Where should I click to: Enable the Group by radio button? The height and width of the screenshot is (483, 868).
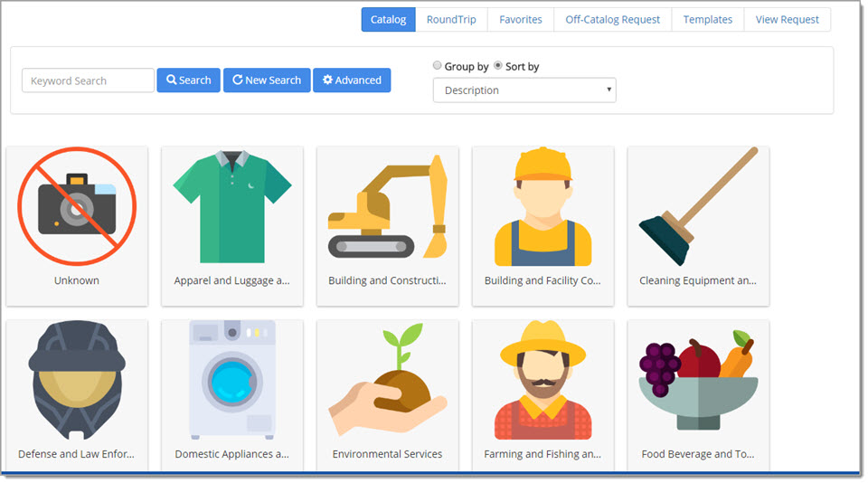(x=438, y=66)
